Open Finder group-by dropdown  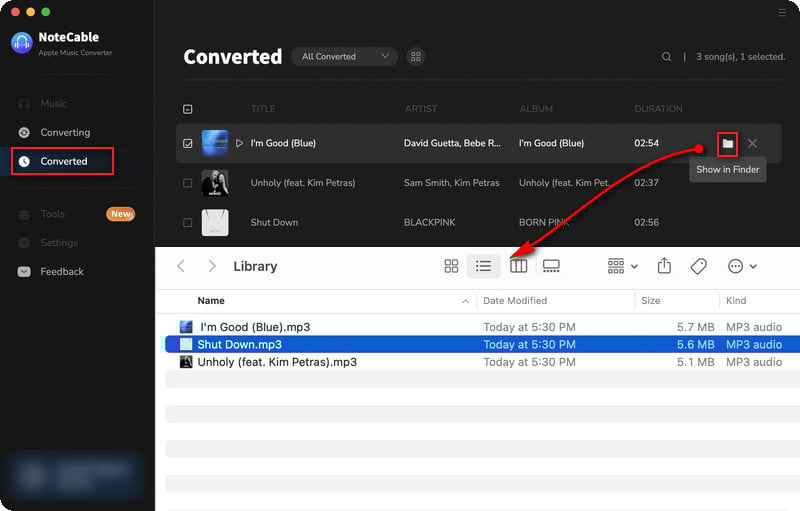pos(623,266)
